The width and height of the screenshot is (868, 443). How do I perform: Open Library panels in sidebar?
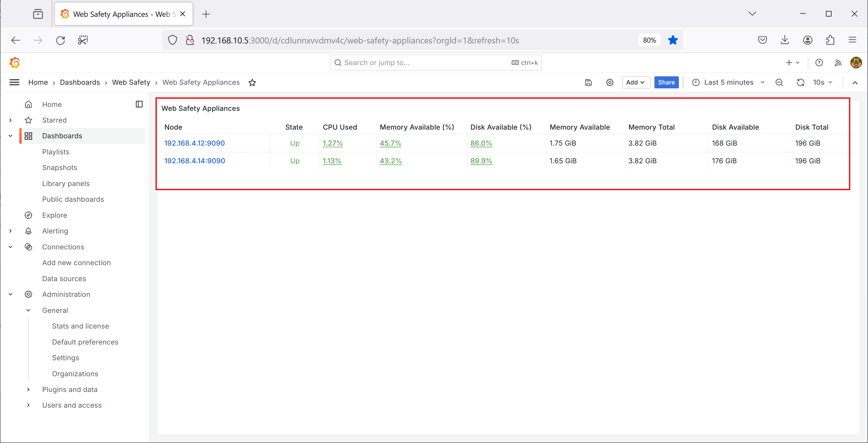coord(66,183)
